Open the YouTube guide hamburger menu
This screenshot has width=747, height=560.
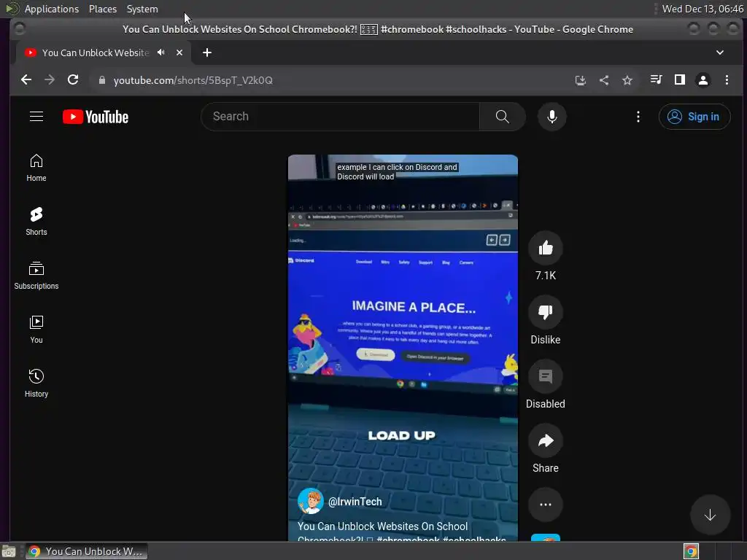tap(36, 117)
